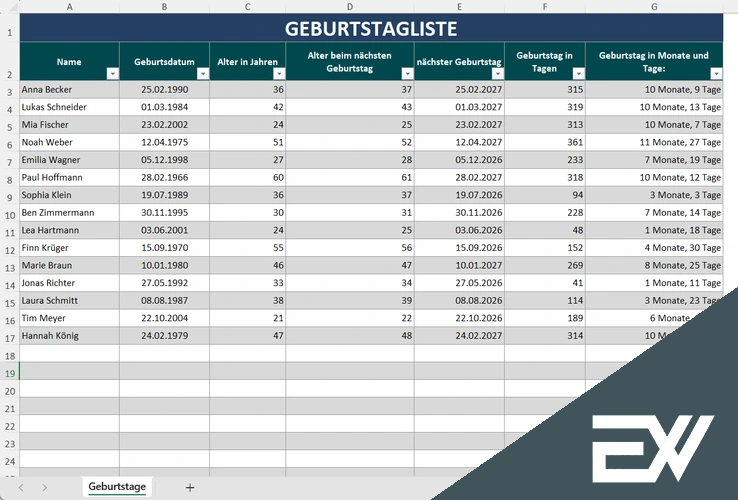Select column G header
Image resolution: width=738 pixels, height=500 pixels.
point(654,7)
